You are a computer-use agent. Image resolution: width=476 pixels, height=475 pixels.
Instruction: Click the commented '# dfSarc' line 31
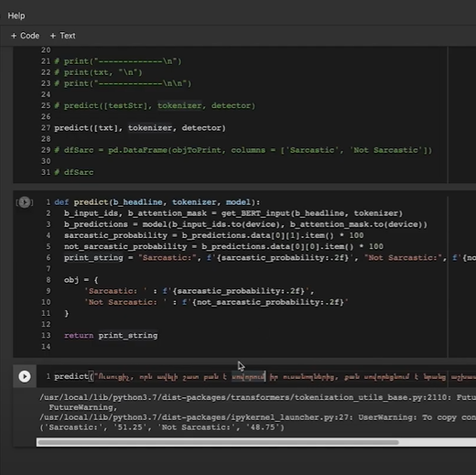(x=74, y=172)
